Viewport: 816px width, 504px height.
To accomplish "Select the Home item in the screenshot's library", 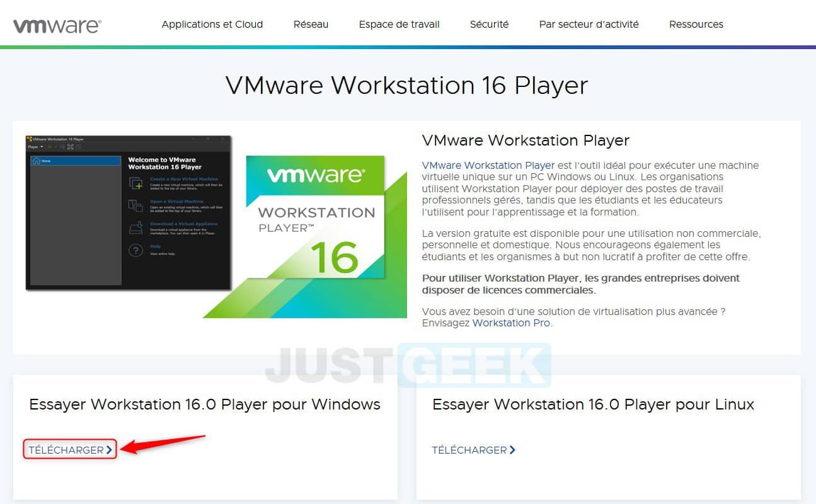I will click(x=76, y=161).
